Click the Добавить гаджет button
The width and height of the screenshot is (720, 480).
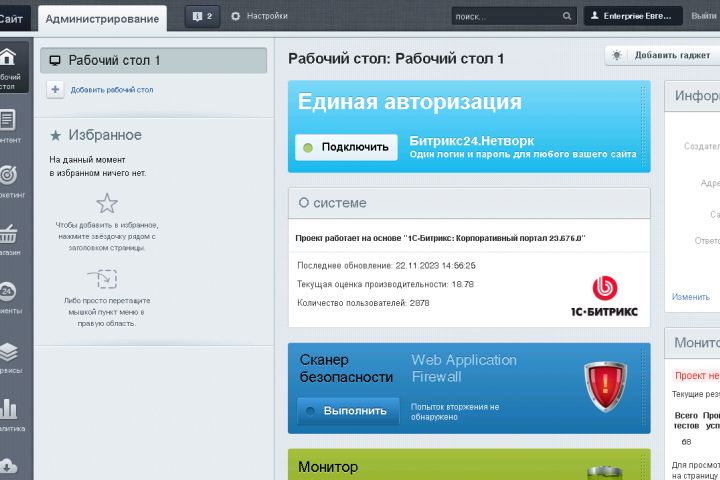(663, 56)
